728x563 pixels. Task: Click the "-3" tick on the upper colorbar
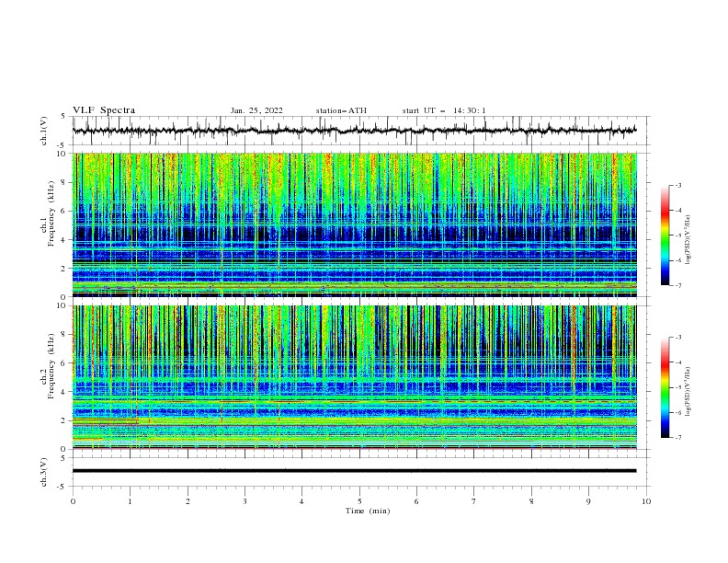(677, 185)
